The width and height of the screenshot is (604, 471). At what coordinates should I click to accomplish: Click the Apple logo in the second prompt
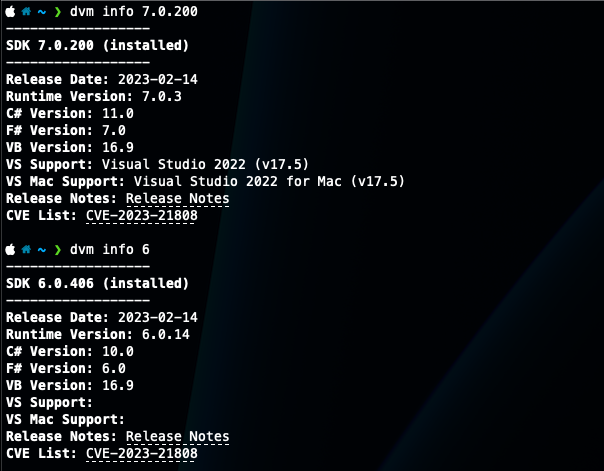point(10,250)
